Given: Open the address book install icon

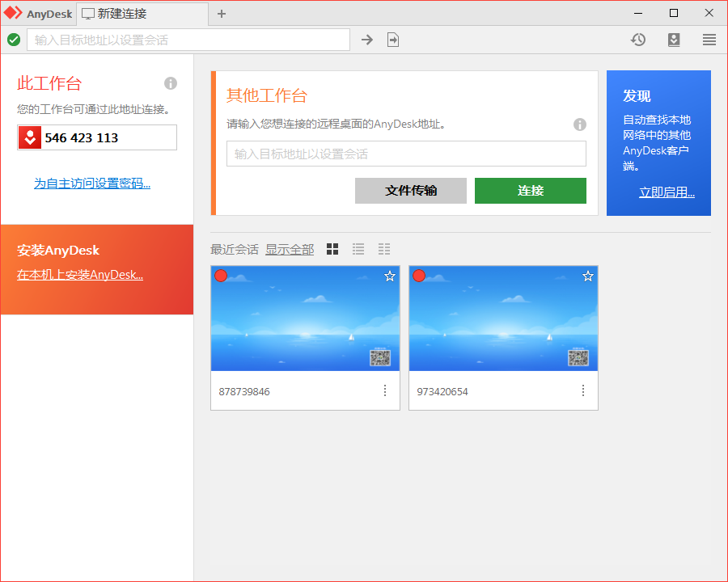Looking at the screenshot, I should click(x=674, y=40).
